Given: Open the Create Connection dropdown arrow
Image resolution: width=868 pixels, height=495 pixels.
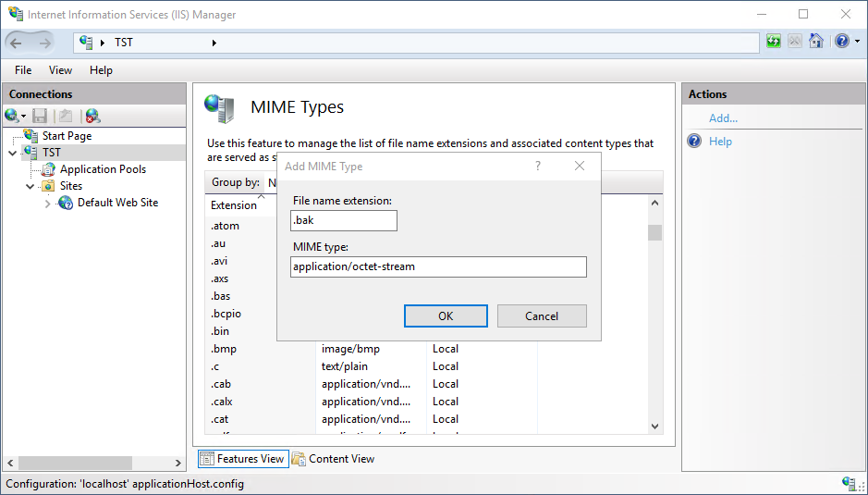Looking at the screenshot, I should coord(23,117).
